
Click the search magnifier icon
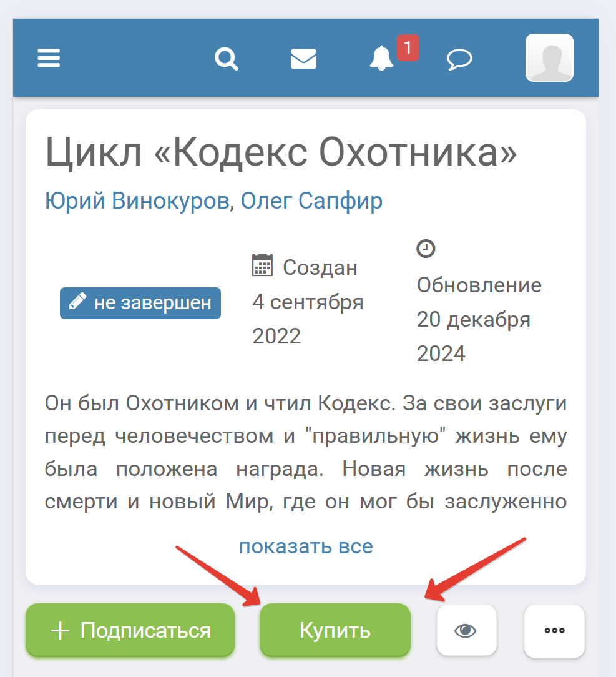(x=226, y=59)
